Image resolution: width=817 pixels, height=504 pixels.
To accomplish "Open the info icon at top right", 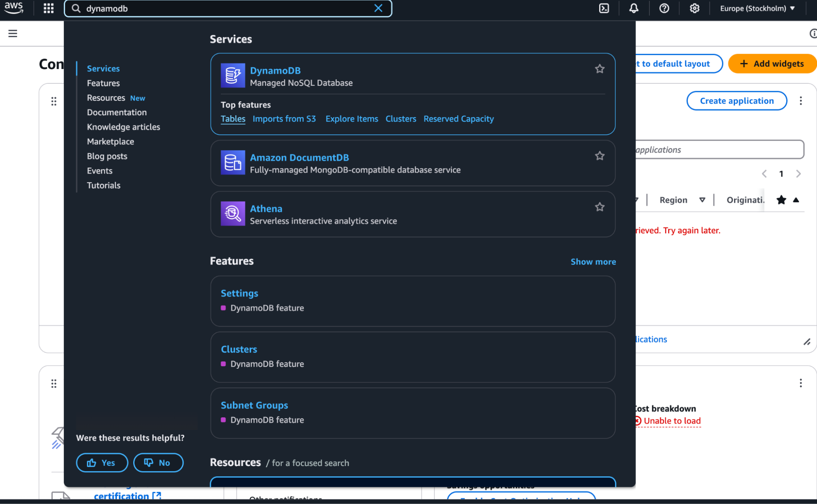I will click(x=813, y=34).
